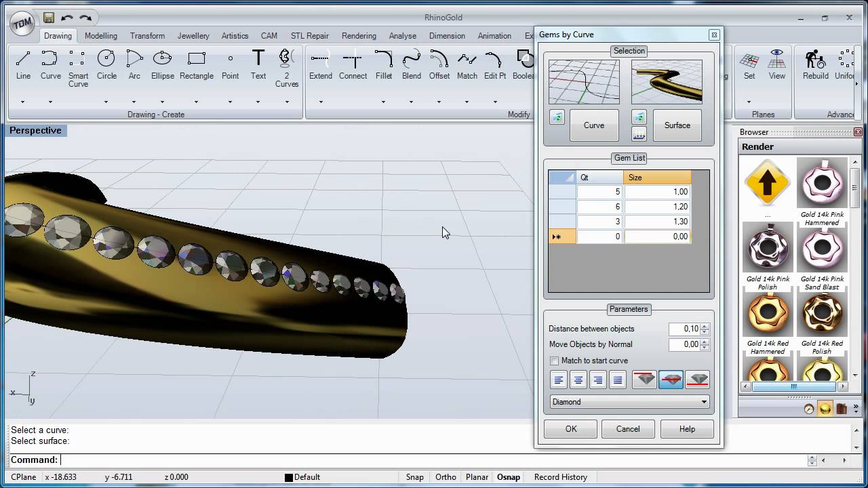Toggle align right option
Screen dimensions: 868x488
click(598, 380)
